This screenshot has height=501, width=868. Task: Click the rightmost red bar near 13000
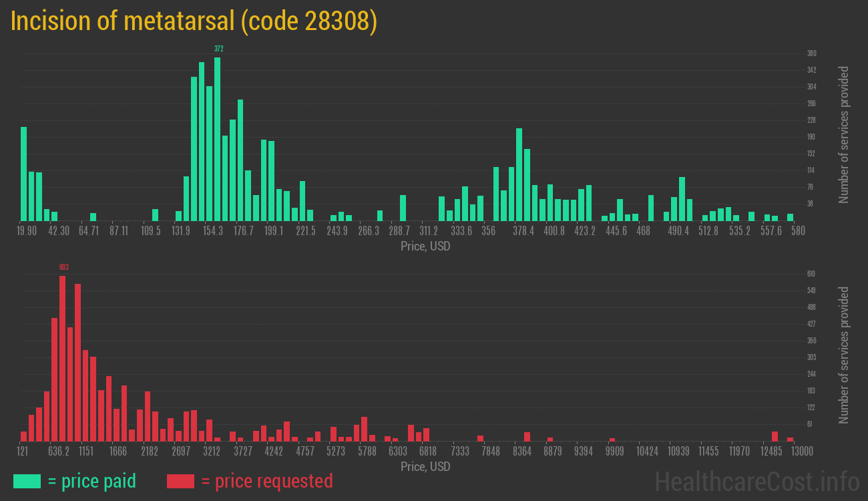point(790,439)
